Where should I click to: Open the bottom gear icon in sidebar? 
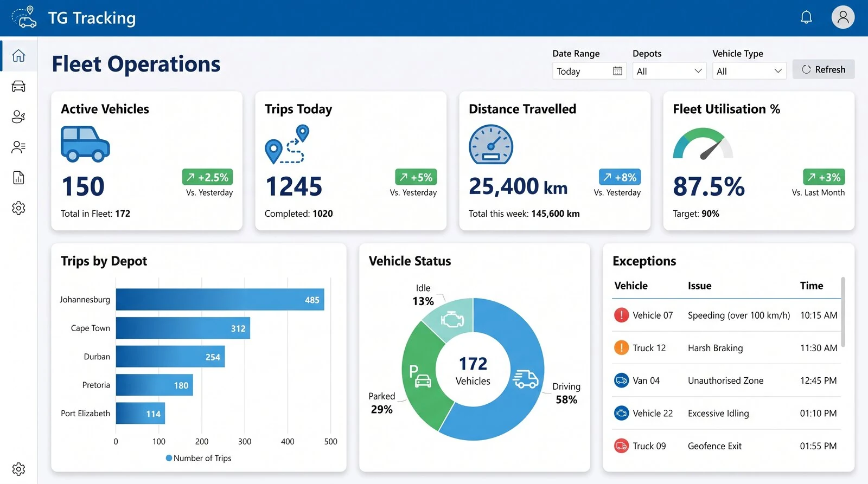coord(18,469)
